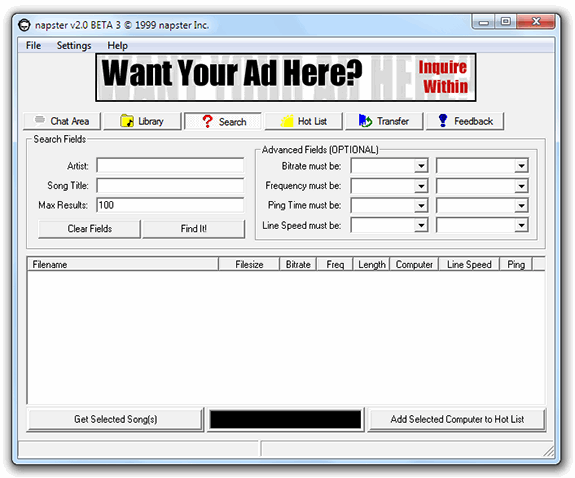The image size is (575, 478).
Task: Open the second Ping Time value dropdown
Action: point(482,205)
